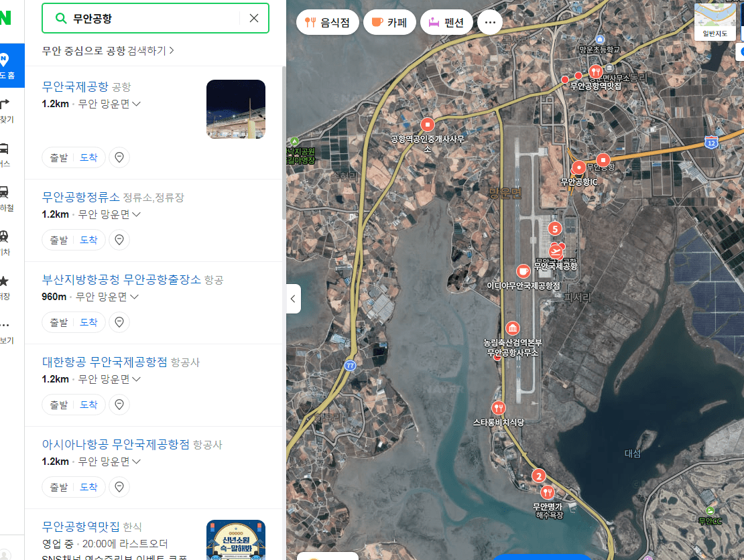The width and height of the screenshot is (744, 560).
Task: Open 무안국제공항 result title
Action: coord(76,87)
